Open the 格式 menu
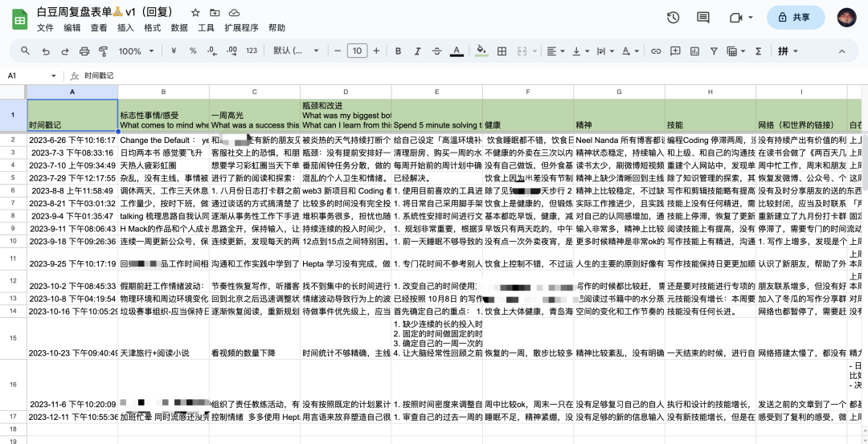The width and height of the screenshot is (868, 444). coord(152,27)
